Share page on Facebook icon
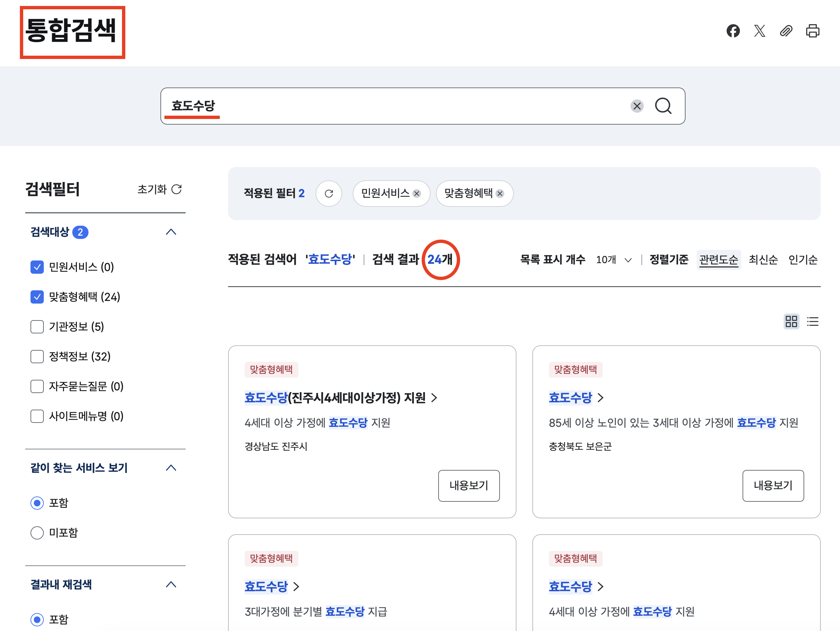 pos(733,31)
